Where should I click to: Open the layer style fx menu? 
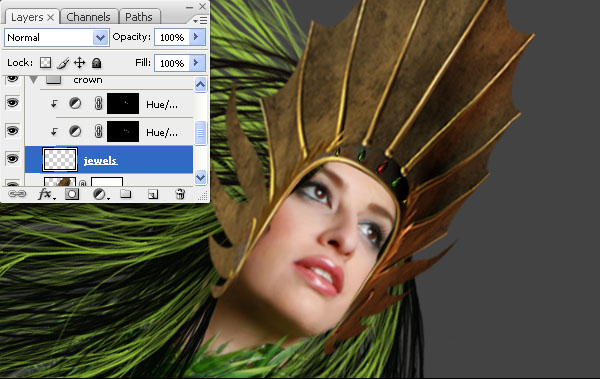tap(46, 194)
